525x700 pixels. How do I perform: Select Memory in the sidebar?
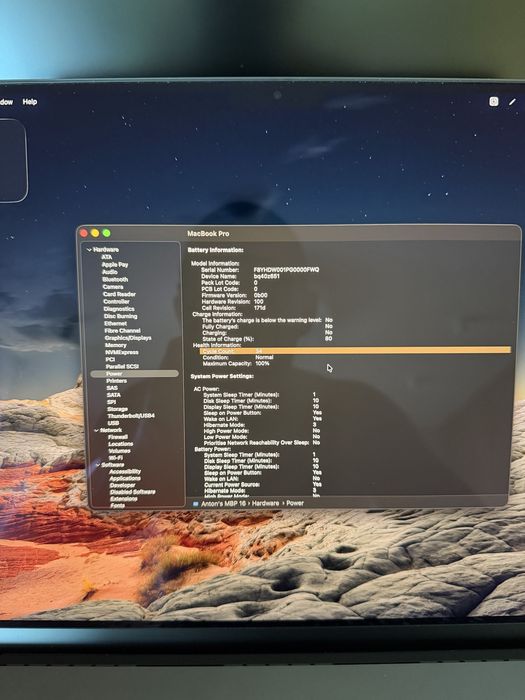point(116,345)
